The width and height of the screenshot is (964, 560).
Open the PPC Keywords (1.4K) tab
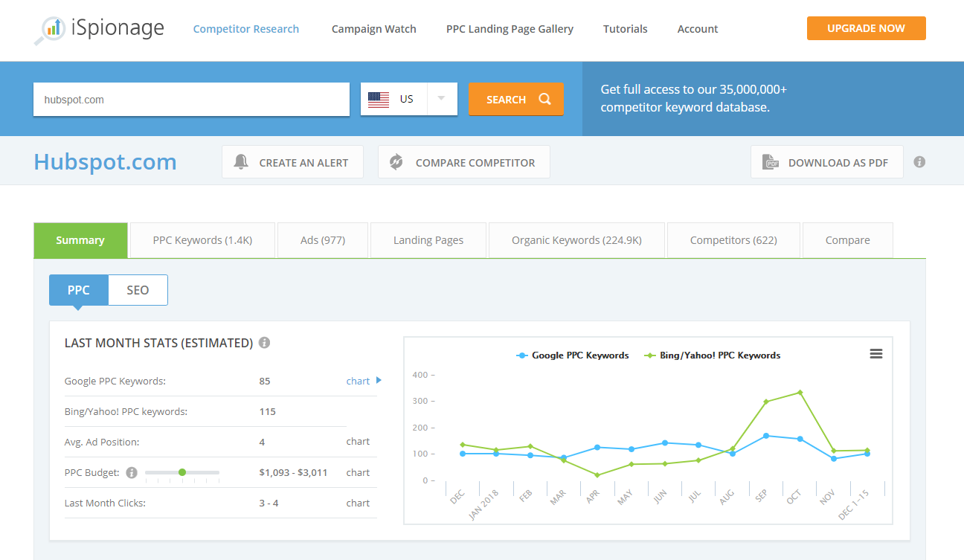tap(202, 240)
